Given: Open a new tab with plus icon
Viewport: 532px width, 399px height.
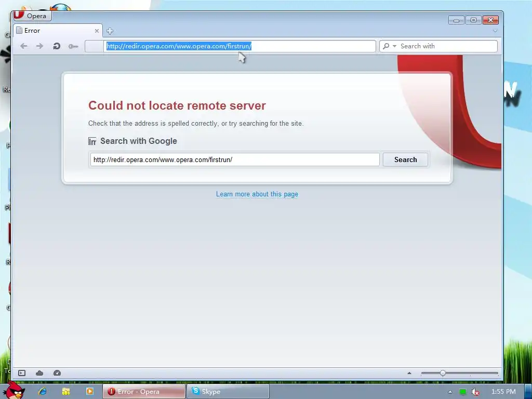Looking at the screenshot, I should [x=110, y=31].
